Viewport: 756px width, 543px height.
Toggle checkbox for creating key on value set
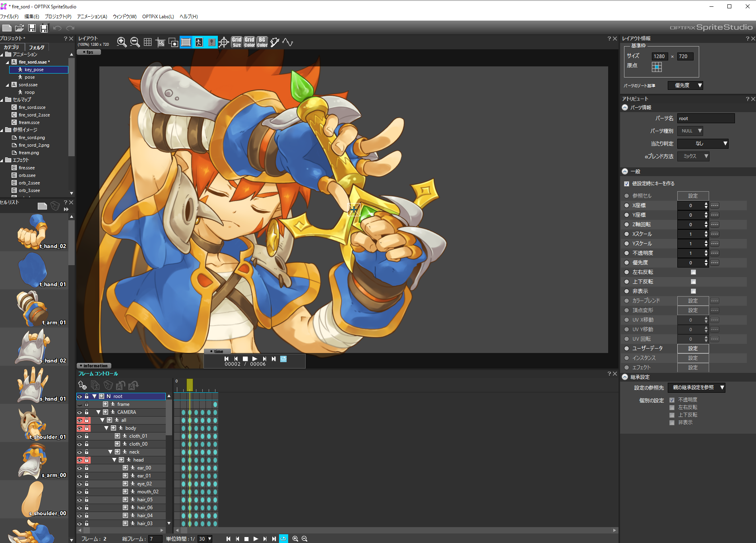pyautogui.click(x=627, y=184)
